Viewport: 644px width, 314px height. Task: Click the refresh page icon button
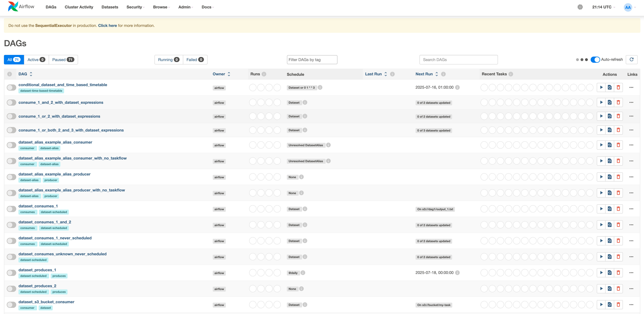[x=632, y=60]
